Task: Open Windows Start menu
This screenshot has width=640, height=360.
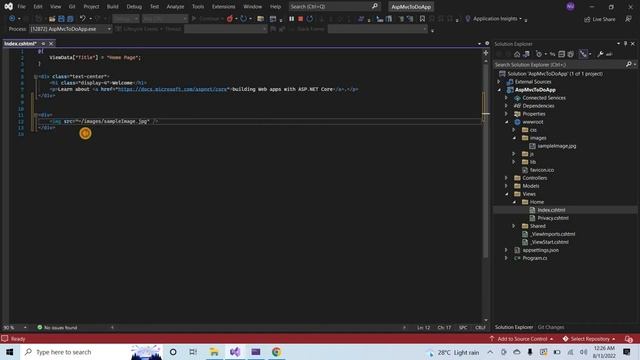Action: tap(10, 352)
